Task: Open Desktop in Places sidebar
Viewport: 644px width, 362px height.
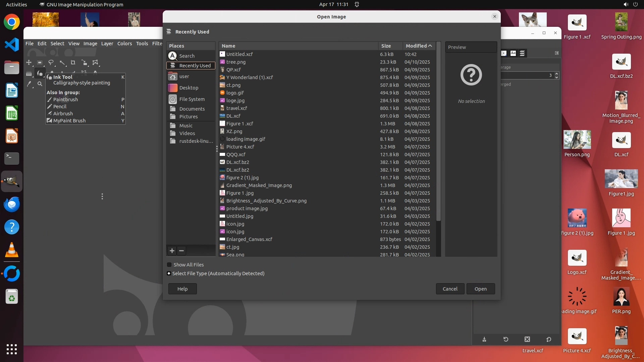Action: coord(189,88)
